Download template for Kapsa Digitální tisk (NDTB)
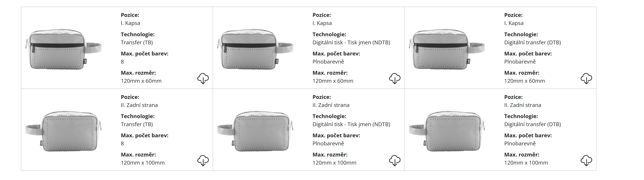The height and width of the screenshot is (180, 644). pyautogui.click(x=394, y=78)
